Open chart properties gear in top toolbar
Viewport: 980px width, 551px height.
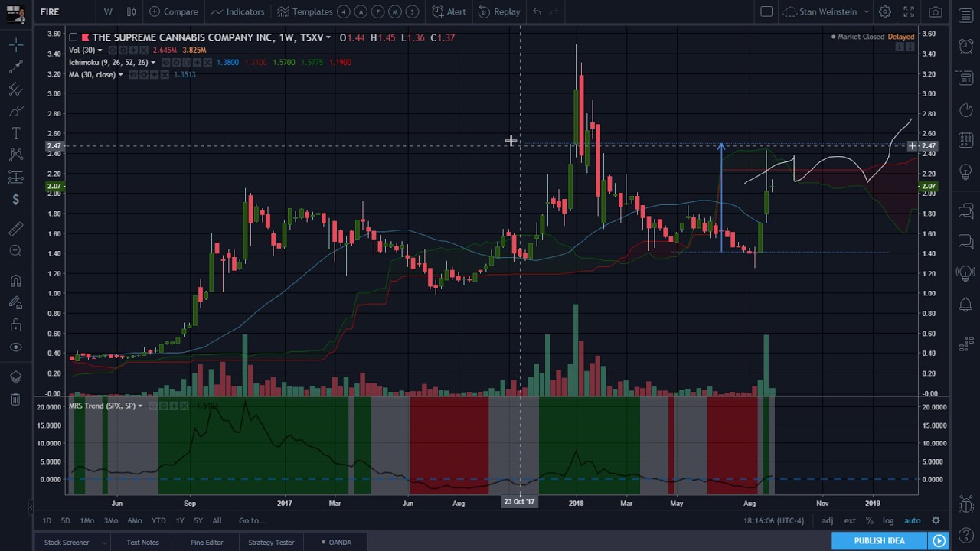(x=884, y=11)
